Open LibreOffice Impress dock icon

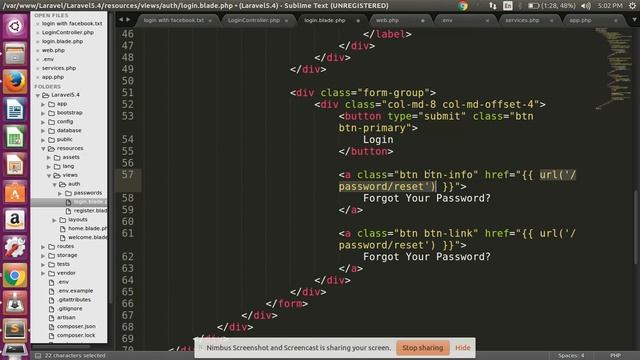click(x=15, y=164)
